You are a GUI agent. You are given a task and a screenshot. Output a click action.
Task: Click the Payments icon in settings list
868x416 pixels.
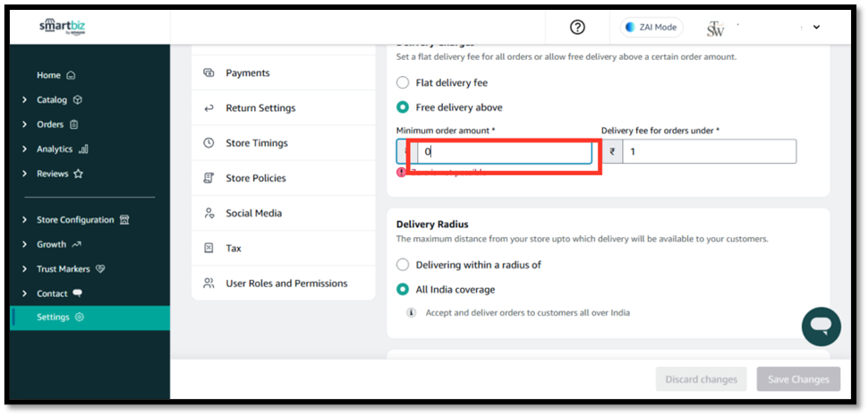tap(208, 73)
